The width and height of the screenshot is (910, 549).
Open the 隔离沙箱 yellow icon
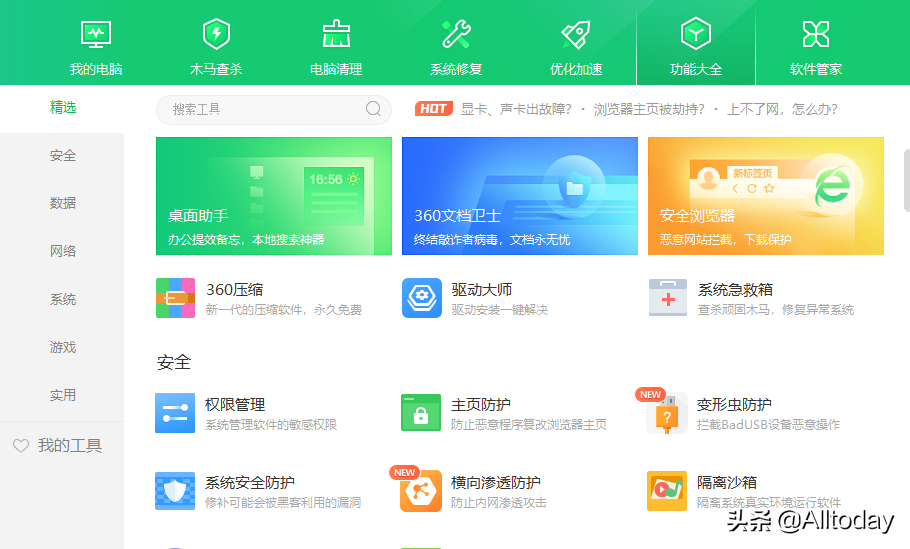coord(667,491)
